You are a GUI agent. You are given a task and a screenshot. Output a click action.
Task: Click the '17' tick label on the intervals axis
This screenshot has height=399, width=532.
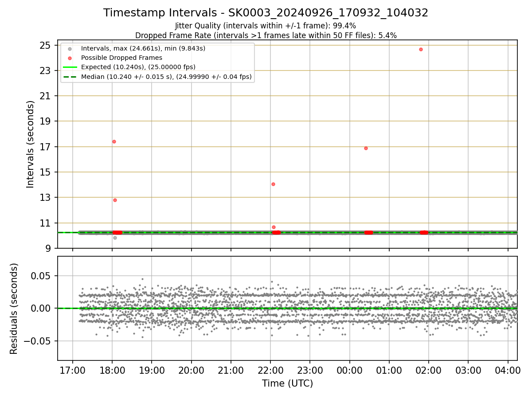pyautogui.click(x=46, y=147)
